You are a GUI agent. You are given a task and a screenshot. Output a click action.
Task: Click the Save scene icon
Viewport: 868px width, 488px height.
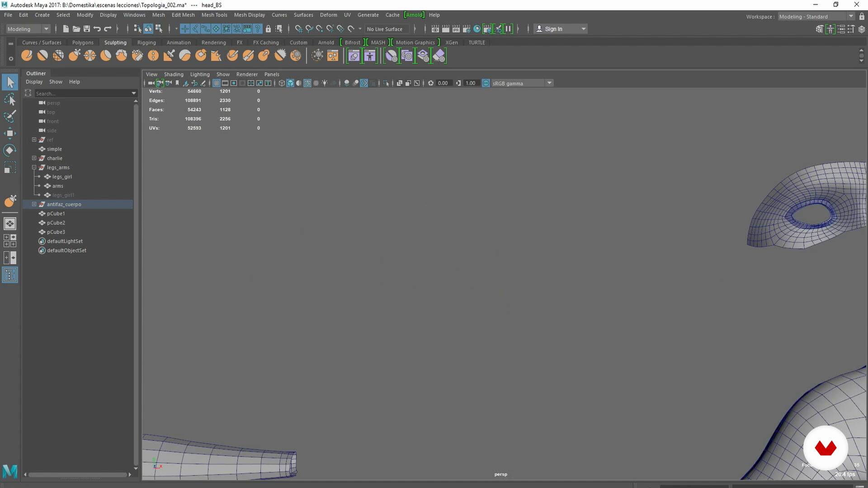pos(87,29)
